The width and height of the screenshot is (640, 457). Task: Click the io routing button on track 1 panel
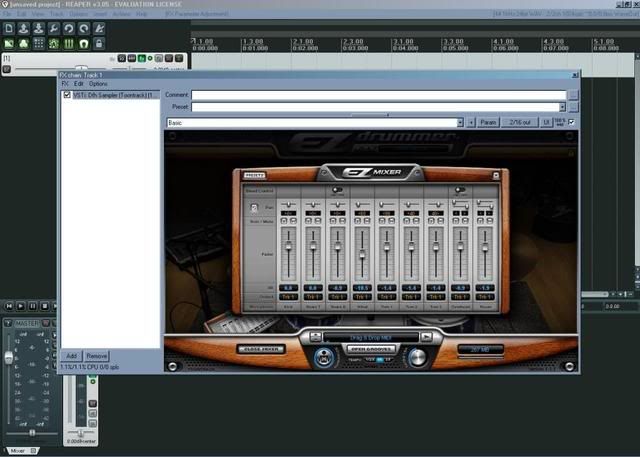point(122,58)
